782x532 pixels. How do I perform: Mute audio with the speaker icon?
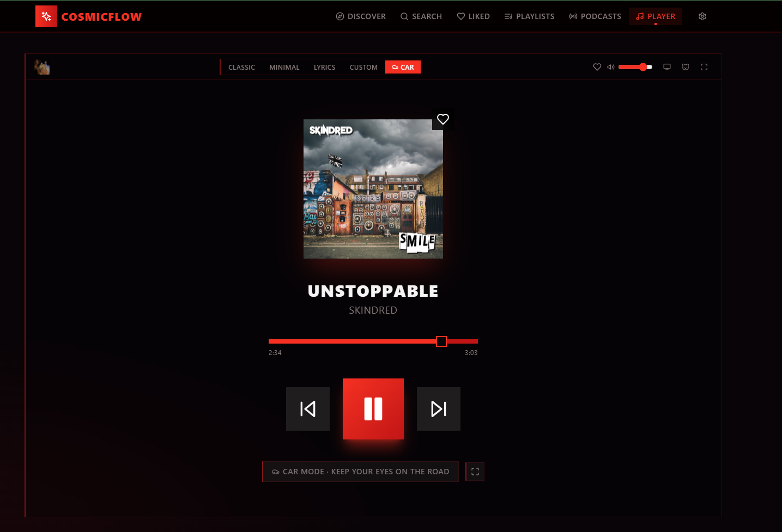click(x=611, y=67)
